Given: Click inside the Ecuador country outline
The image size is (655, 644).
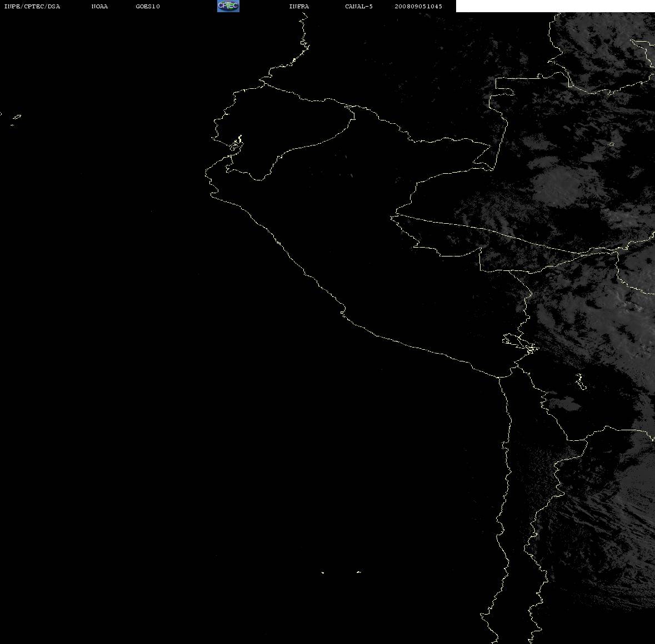Looking at the screenshot, I should click(x=284, y=125).
